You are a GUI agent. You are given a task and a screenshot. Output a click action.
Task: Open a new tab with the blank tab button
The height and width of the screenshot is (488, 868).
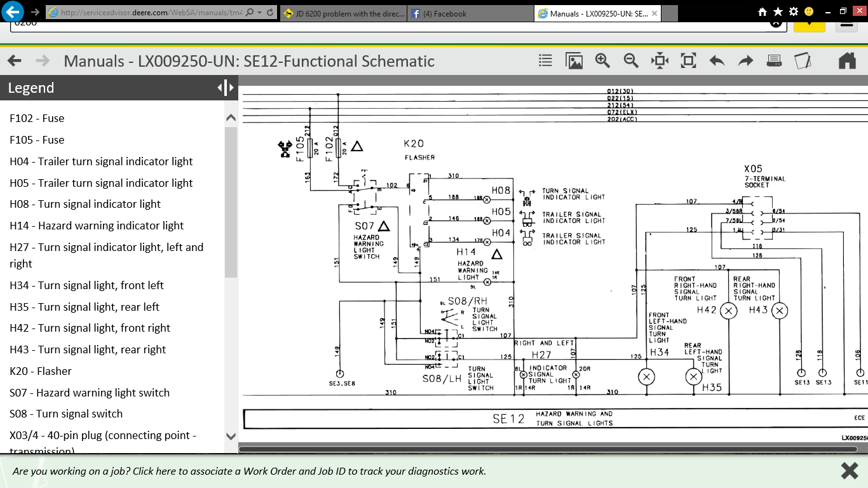(670, 13)
